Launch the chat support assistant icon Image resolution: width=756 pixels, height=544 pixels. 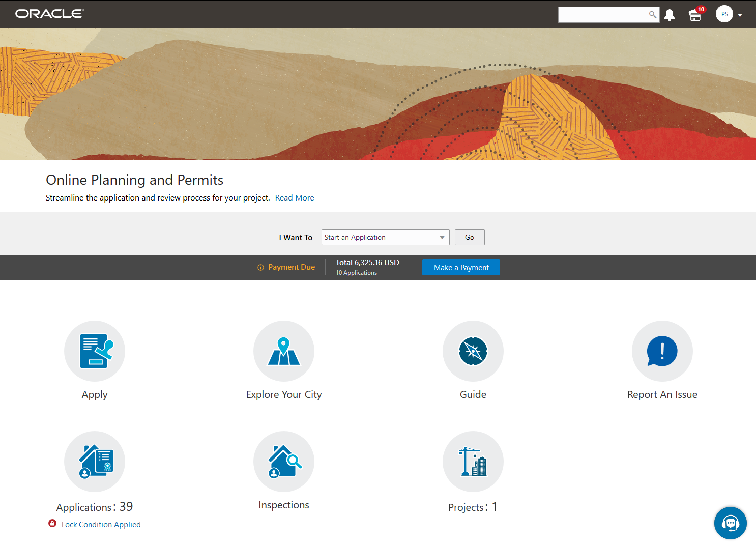[731, 523]
